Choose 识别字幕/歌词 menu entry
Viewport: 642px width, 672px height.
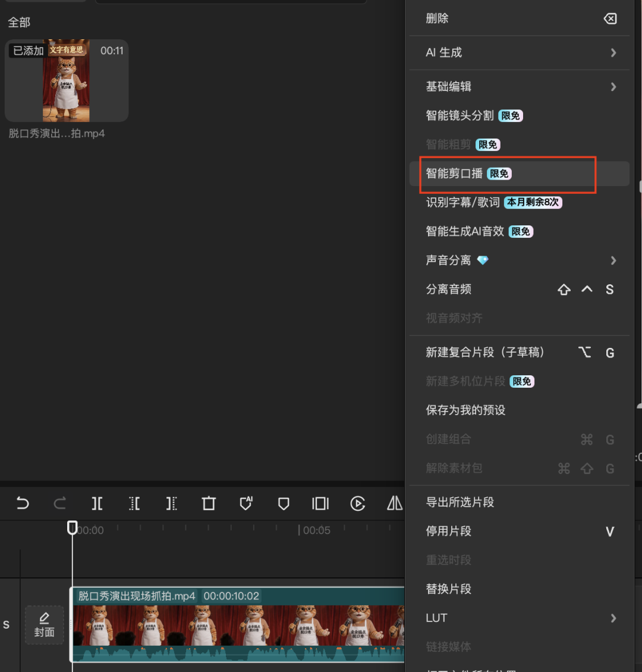[x=519, y=202]
